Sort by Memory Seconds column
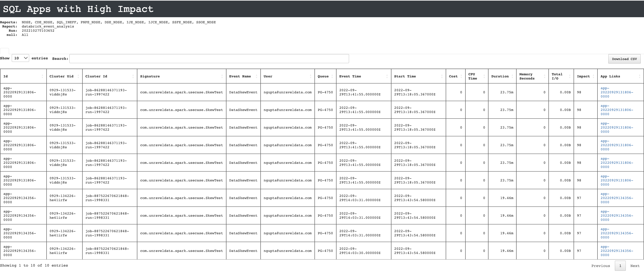This screenshot has height=276, width=644. (x=532, y=76)
